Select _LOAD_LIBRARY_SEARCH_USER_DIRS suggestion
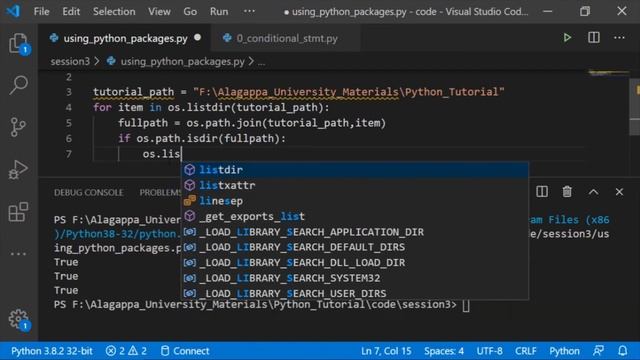Image resolution: width=640 pixels, height=360 pixels. click(354, 293)
